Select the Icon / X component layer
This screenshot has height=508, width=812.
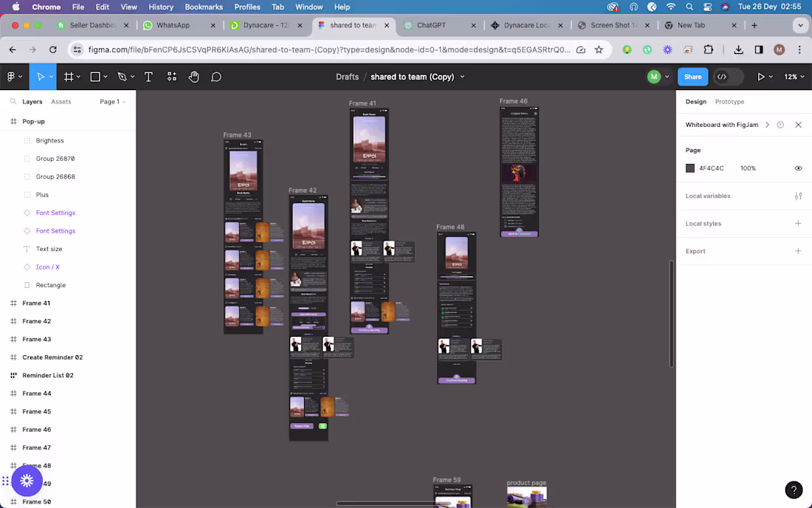(48, 267)
